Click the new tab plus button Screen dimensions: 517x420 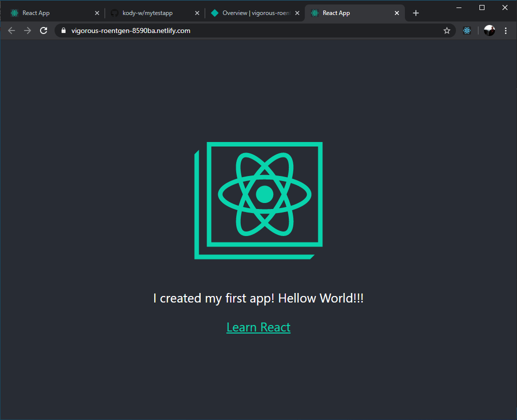pos(415,13)
